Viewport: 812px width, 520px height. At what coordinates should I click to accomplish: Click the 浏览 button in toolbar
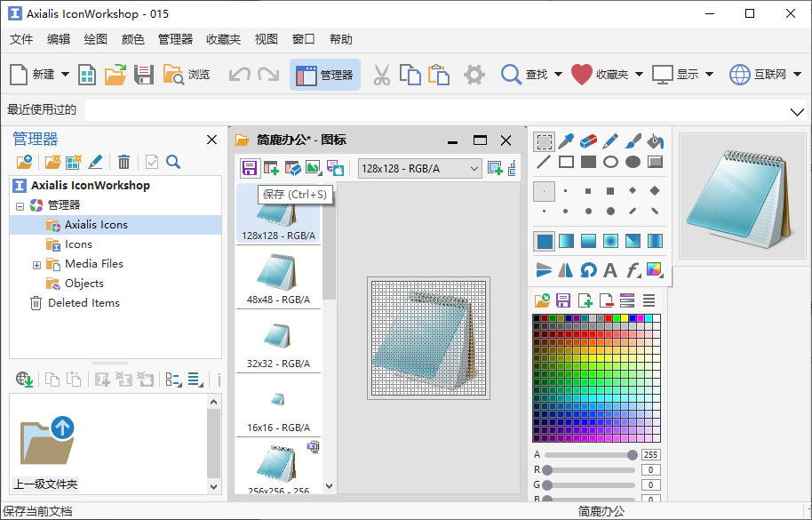coord(187,75)
